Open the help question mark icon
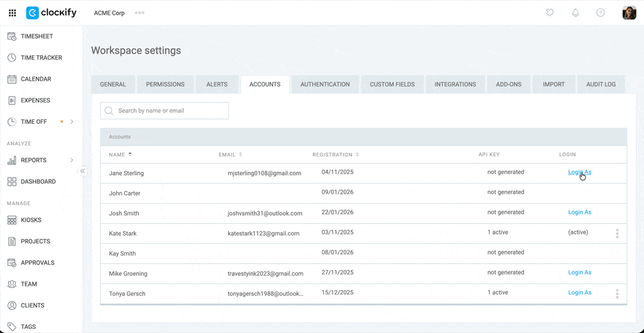The width and height of the screenshot is (644, 333). pyautogui.click(x=600, y=13)
